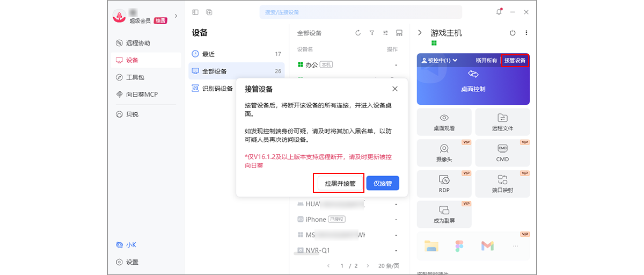Click the user avatar
This screenshot has height=275, width=644.
(x=119, y=17)
